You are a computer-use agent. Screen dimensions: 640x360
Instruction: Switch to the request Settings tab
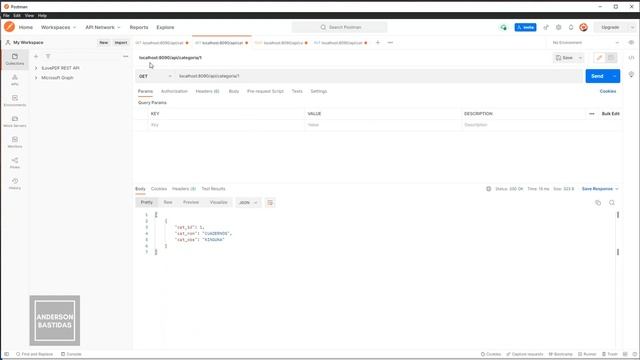point(318,91)
